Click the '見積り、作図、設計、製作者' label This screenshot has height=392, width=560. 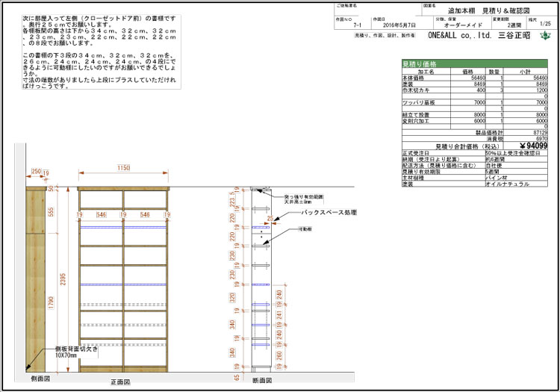click(x=385, y=35)
